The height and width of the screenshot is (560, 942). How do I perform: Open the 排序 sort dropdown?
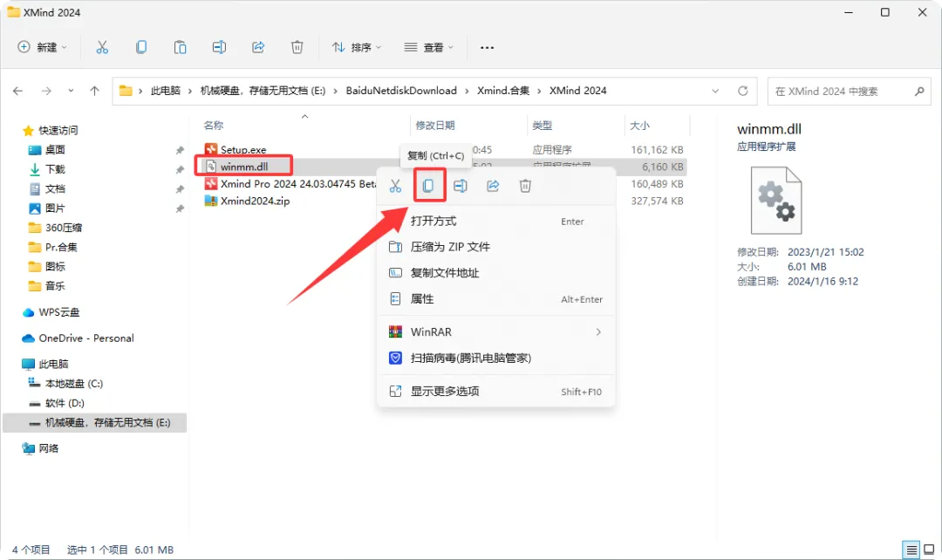[x=356, y=47]
